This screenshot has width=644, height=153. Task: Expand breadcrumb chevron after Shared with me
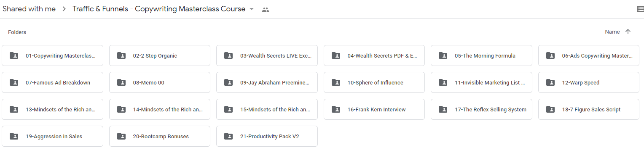click(64, 9)
